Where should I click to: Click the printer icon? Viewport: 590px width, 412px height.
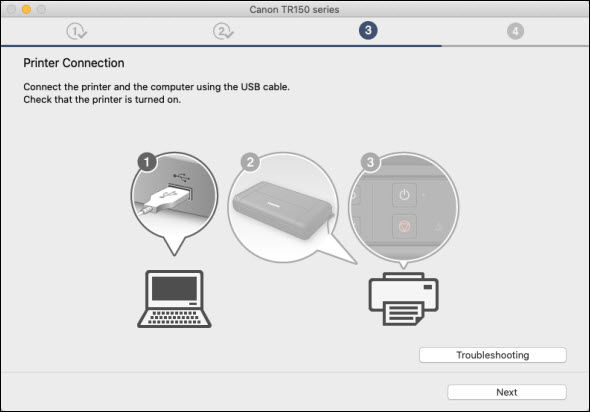tap(403, 299)
